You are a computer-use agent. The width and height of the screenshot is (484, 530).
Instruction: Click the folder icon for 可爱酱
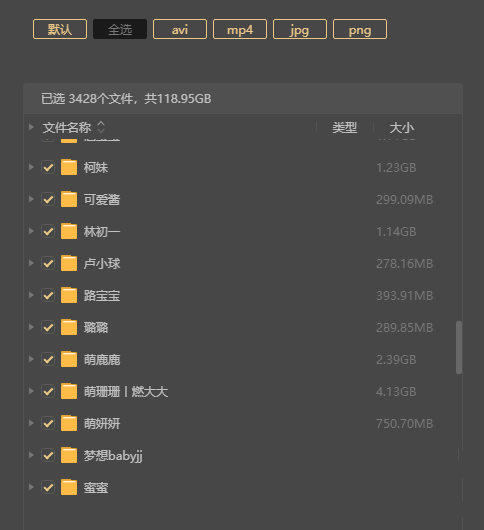pyautogui.click(x=69, y=199)
